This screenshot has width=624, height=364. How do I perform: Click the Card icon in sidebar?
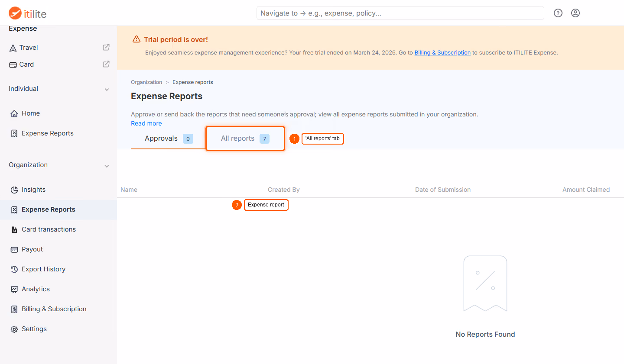pyautogui.click(x=13, y=64)
